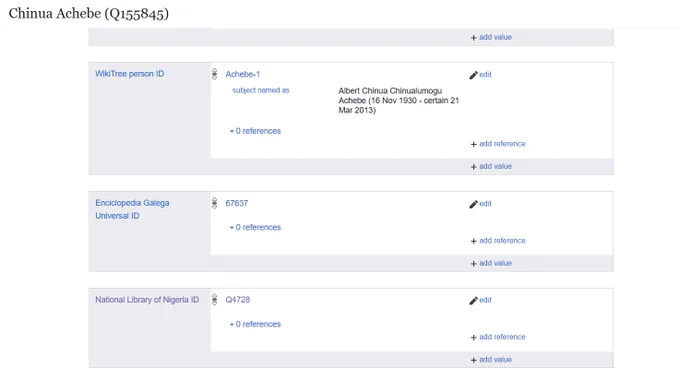Open the National Library of Nigeria ID property
The width and height of the screenshot is (680, 380).
point(147,300)
